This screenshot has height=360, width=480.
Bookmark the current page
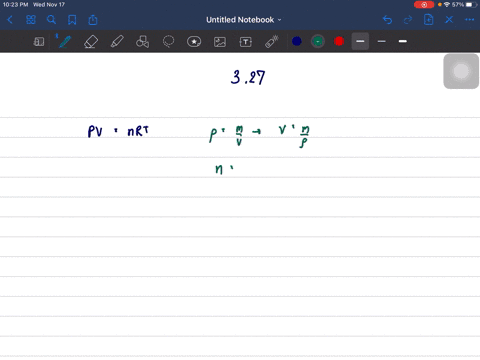pyautogui.click(x=72, y=20)
